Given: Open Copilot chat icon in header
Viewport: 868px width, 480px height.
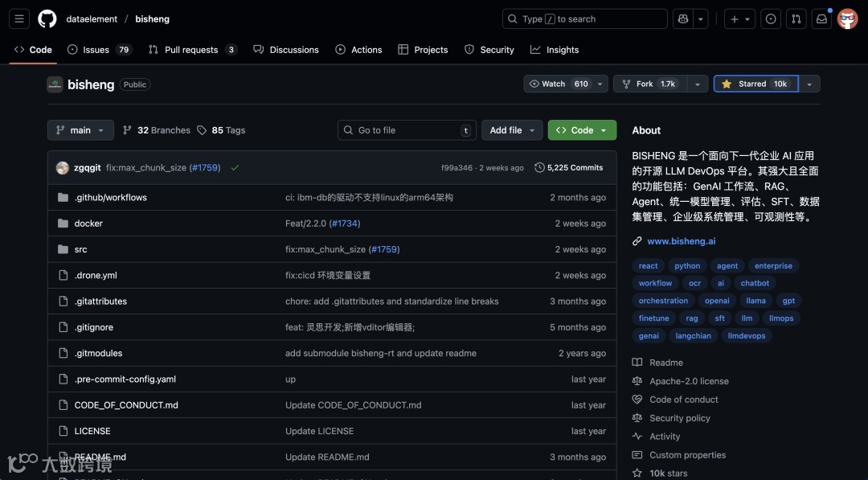Looking at the screenshot, I should coord(683,18).
